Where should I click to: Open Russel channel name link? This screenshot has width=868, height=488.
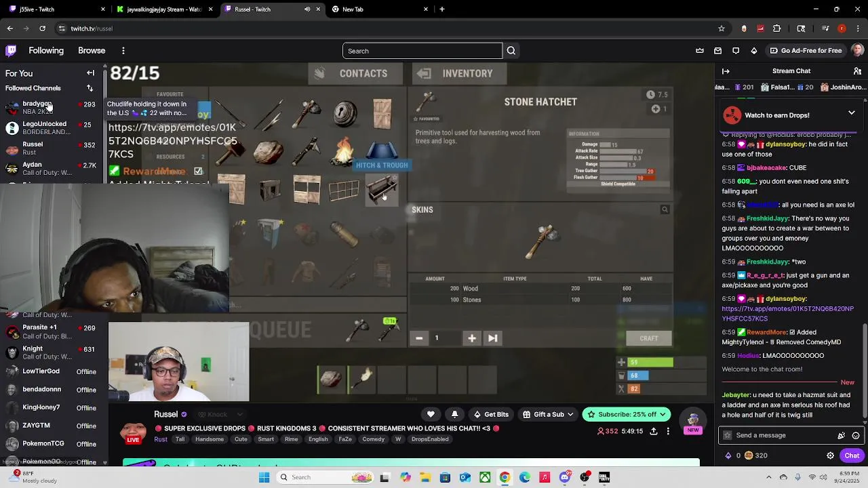(166, 414)
